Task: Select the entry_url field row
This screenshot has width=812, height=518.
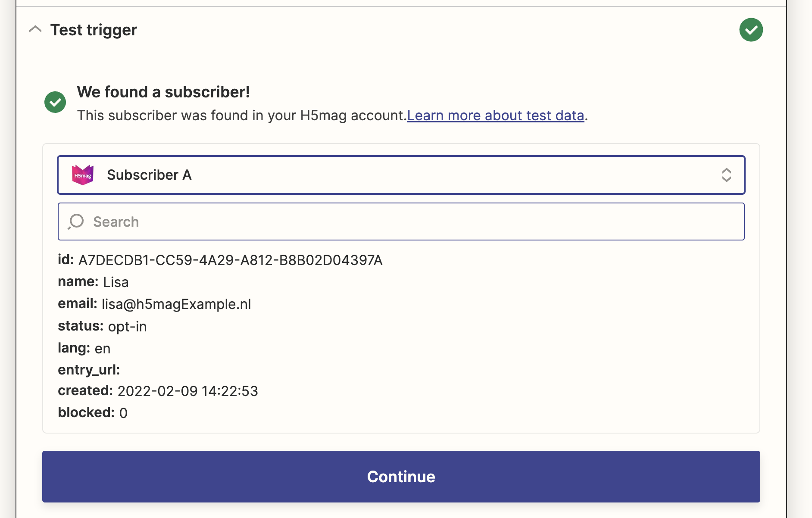Action: point(89,370)
